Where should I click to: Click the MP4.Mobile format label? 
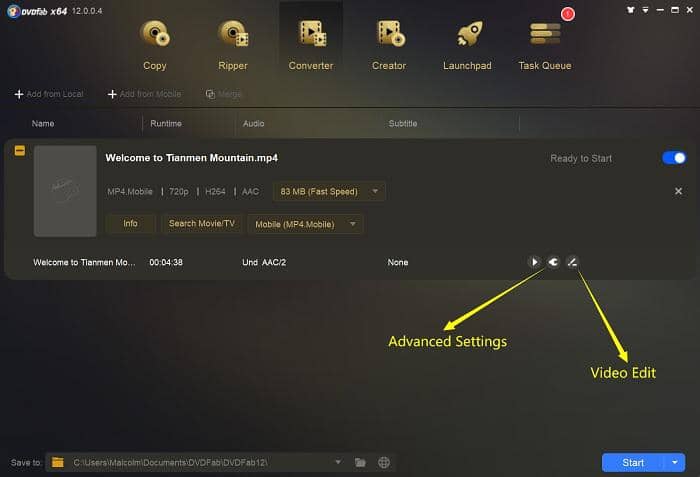point(130,192)
